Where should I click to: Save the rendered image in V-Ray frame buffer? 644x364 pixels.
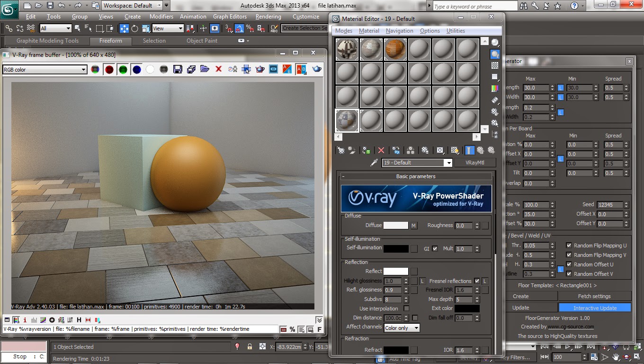pos(177,69)
